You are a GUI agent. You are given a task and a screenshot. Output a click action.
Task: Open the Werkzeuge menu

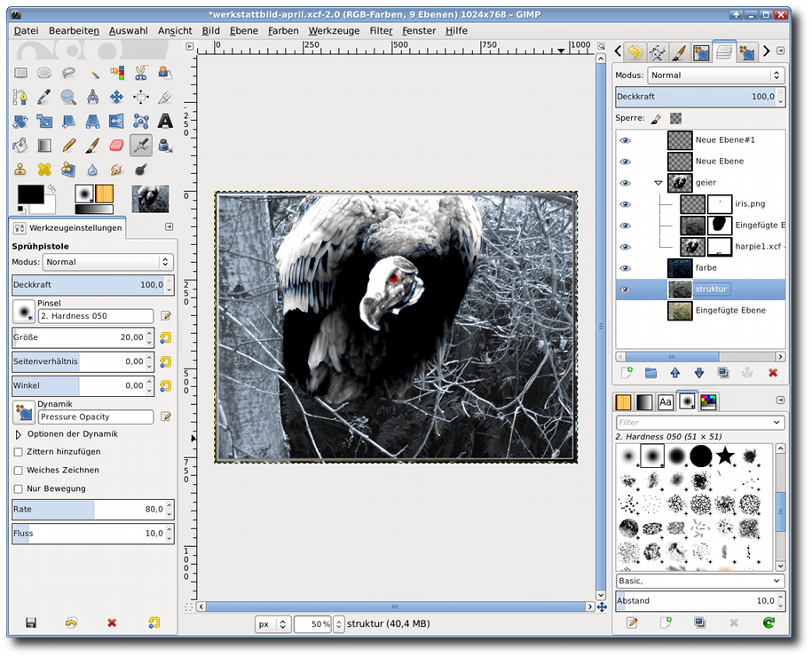(x=333, y=30)
